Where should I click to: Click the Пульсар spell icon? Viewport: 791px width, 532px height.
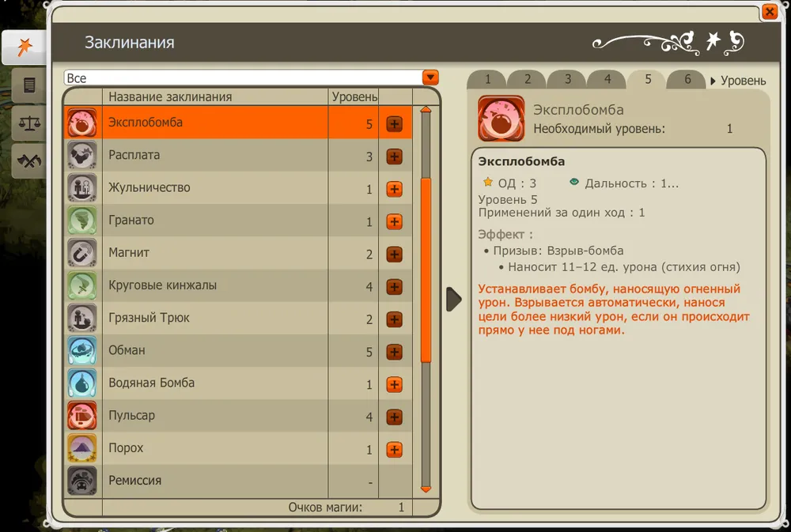[x=82, y=416]
